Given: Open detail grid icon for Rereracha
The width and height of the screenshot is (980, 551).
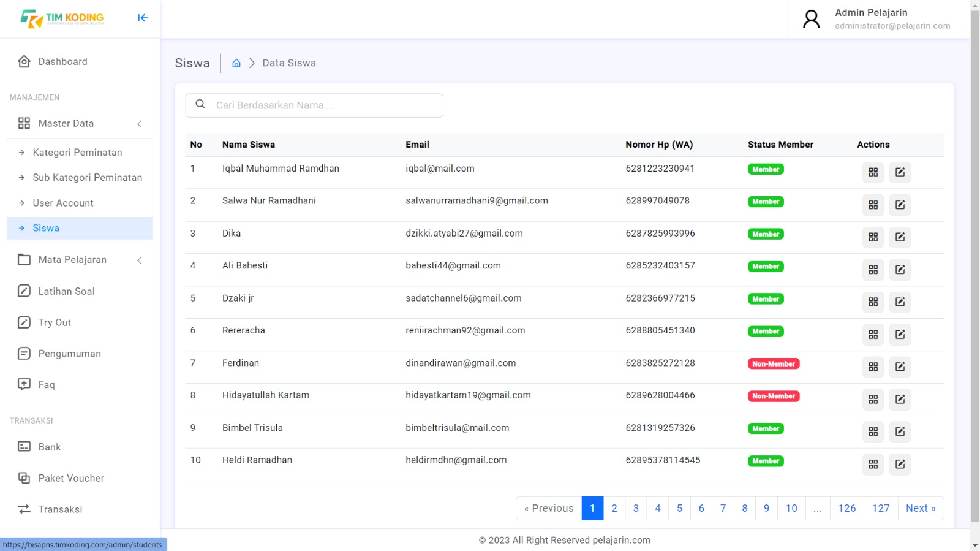Looking at the screenshot, I should click(873, 335).
